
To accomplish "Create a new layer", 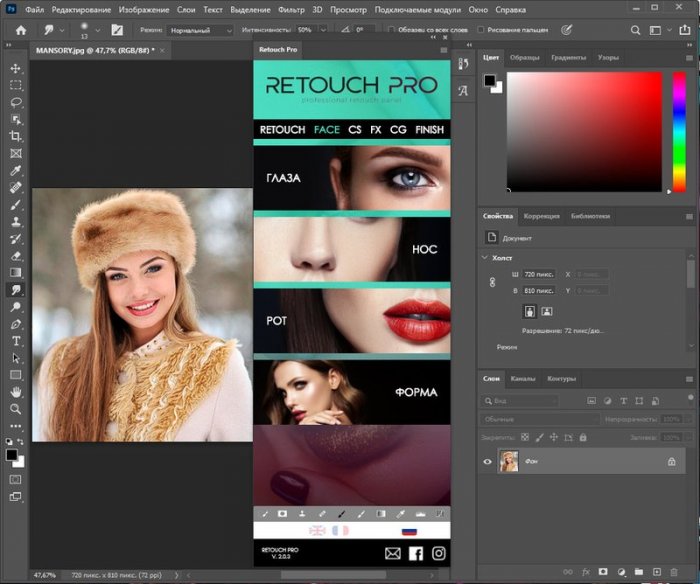I will 657,571.
